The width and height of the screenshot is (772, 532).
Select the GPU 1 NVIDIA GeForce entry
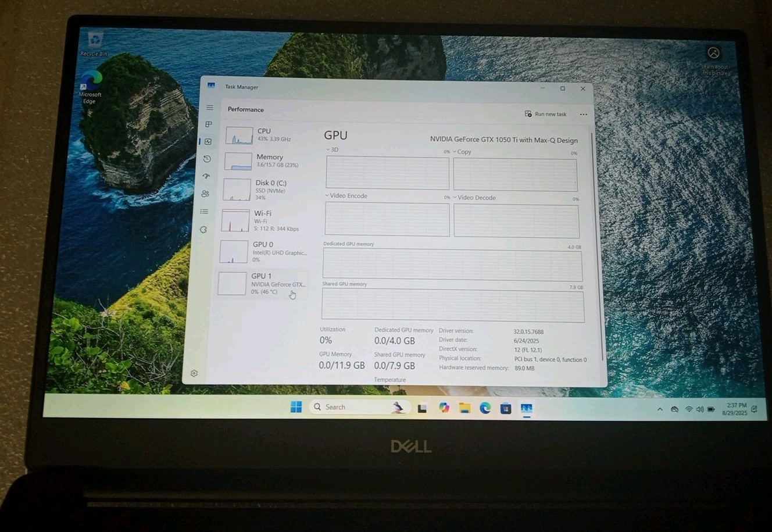tap(262, 283)
